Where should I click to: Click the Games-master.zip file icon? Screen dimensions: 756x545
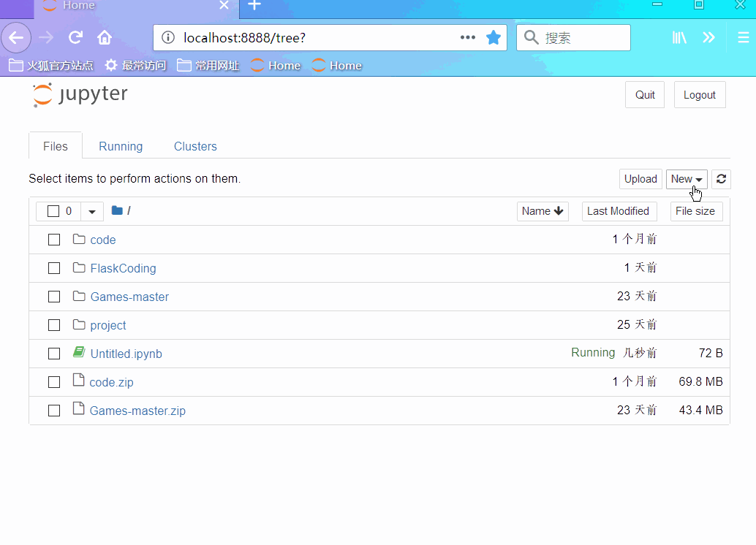pyautogui.click(x=78, y=408)
